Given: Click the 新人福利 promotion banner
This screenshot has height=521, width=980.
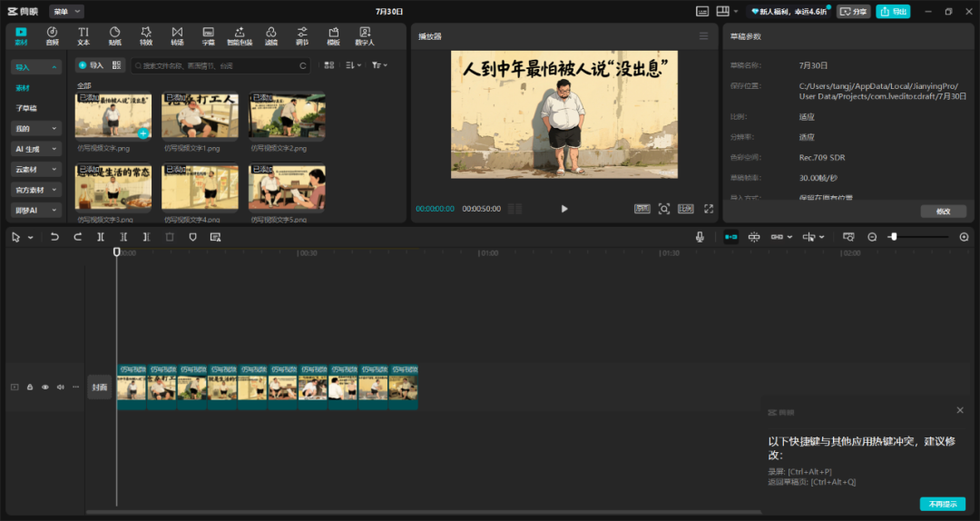Looking at the screenshot, I should (789, 11).
